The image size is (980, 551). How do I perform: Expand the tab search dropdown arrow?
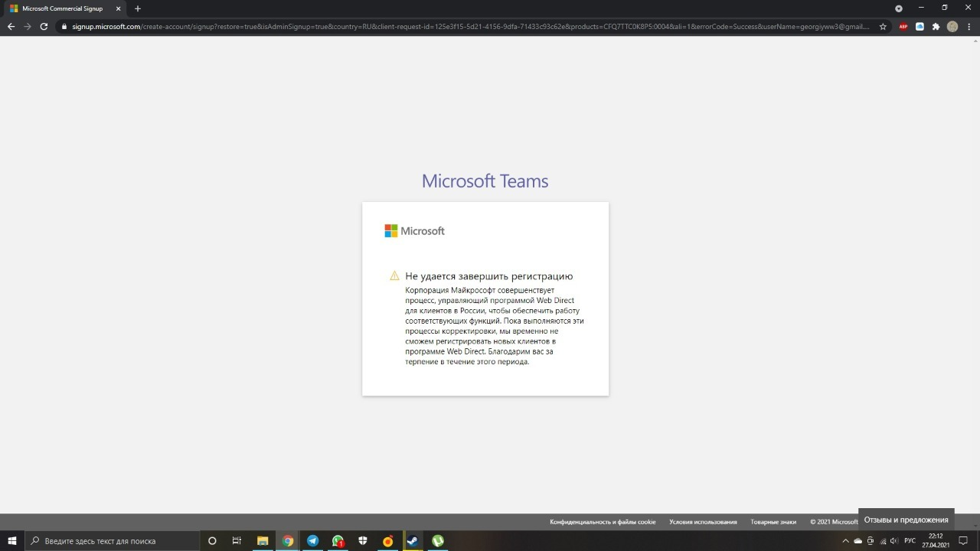(899, 8)
